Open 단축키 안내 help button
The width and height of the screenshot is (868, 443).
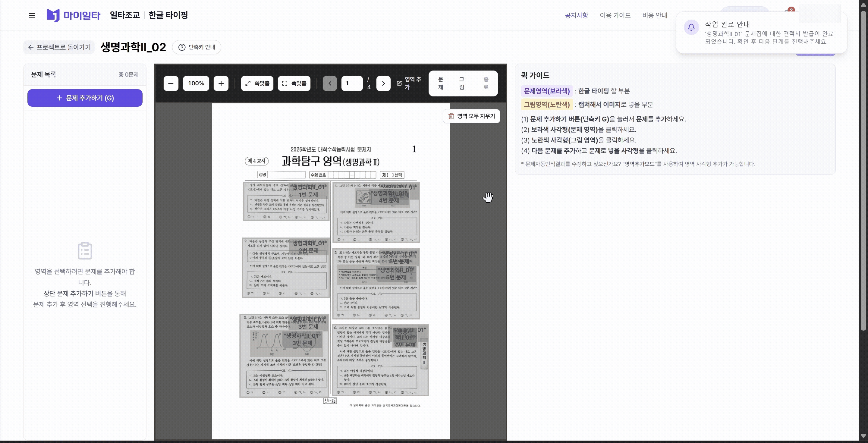[x=197, y=47]
